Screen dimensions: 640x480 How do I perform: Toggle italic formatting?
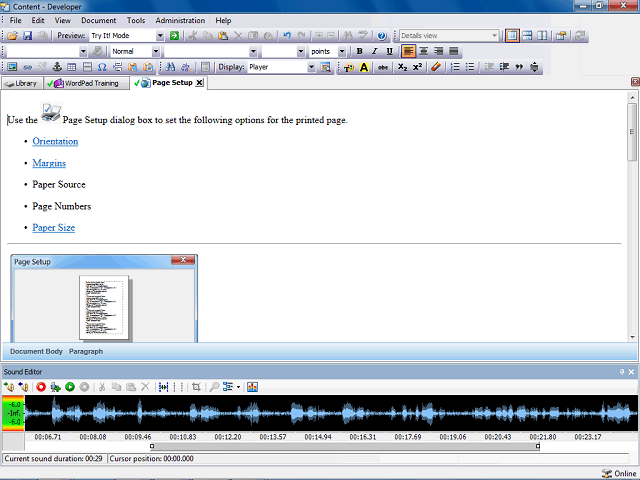coord(374,51)
